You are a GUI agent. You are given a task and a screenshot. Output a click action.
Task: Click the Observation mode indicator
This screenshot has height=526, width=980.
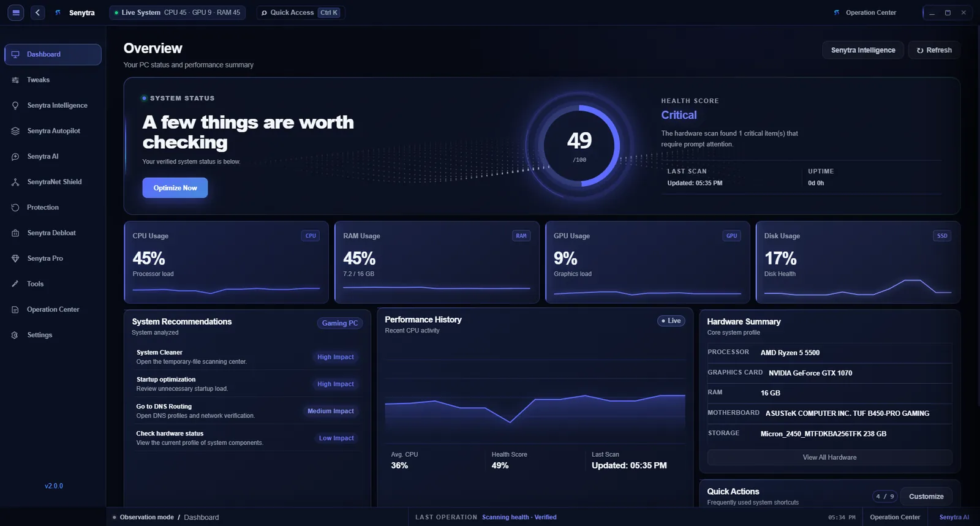point(143,517)
